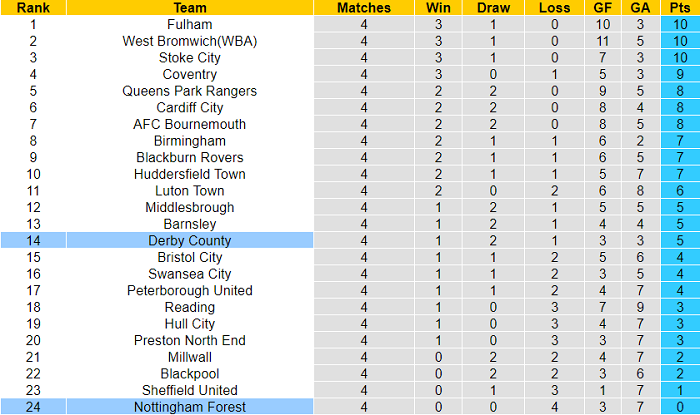Screen dimensions: 700x415
Task: Click the Queens Park Rangers team name
Action: tap(189, 91)
